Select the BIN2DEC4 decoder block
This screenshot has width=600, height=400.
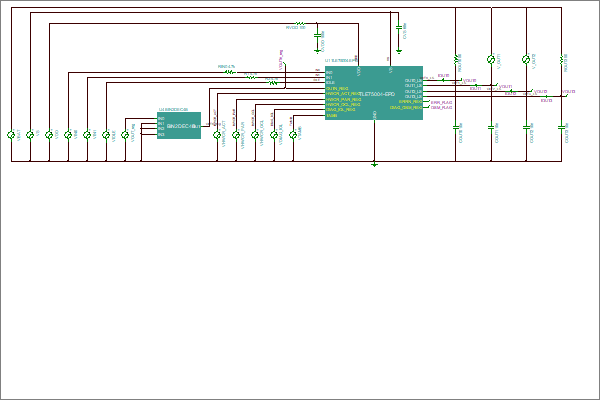[x=179, y=126]
